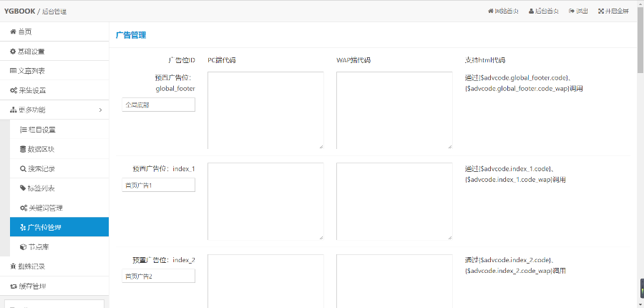Click the gear icon for 基础设置

[x=13, y=52]
